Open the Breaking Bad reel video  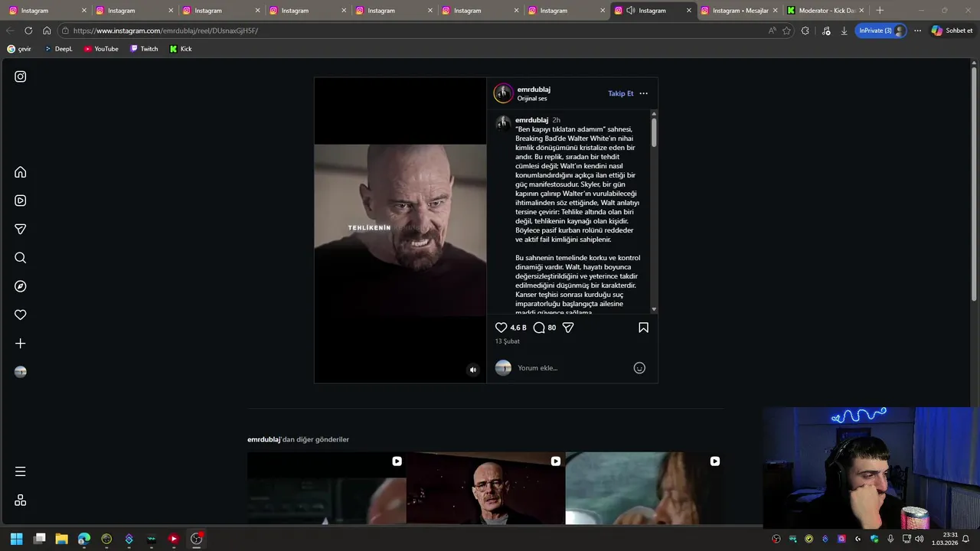(x=400, y=230)
